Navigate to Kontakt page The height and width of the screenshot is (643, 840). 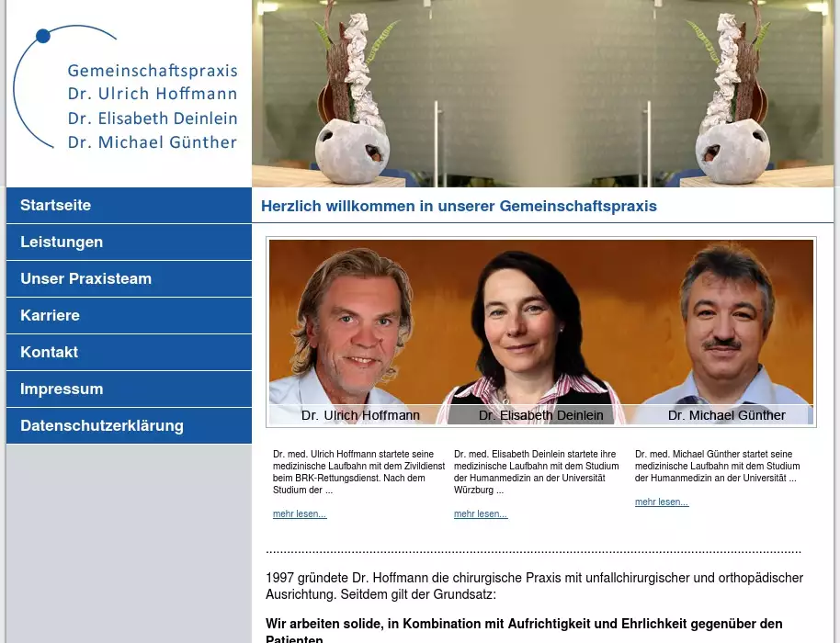49,353
